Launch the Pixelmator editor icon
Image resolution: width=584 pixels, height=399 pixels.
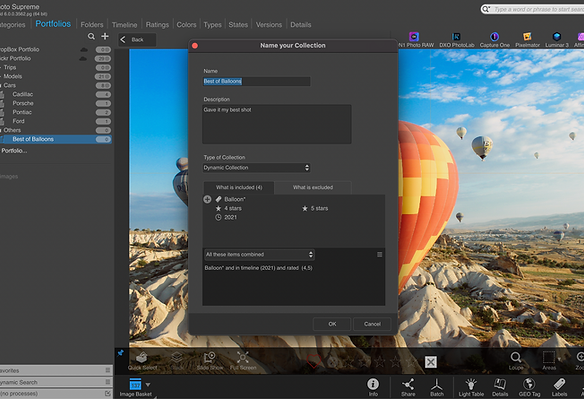click(527, 40)
